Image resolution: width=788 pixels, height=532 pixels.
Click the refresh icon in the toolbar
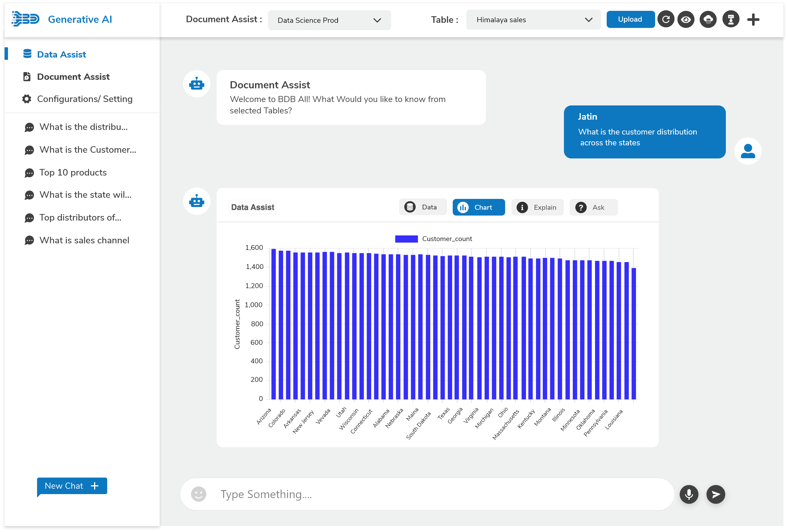pos(666,20)
